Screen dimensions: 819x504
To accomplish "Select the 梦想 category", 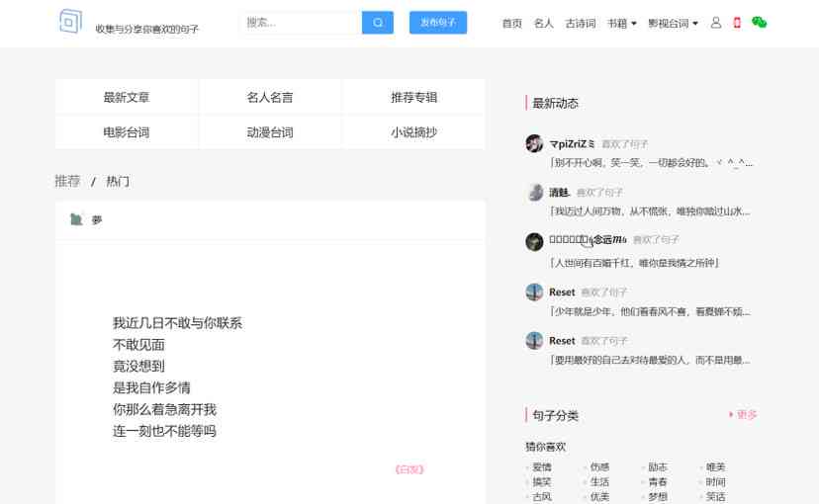I will 658,497.
